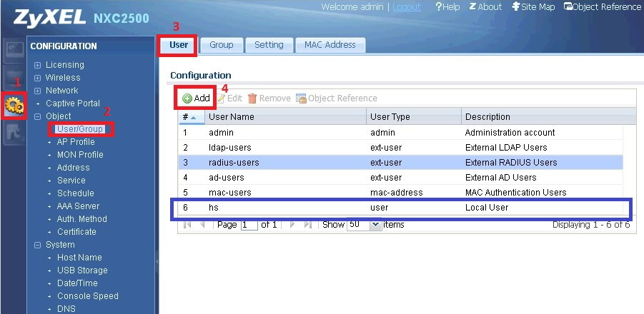Click the Logout link

tap(406, 7)
